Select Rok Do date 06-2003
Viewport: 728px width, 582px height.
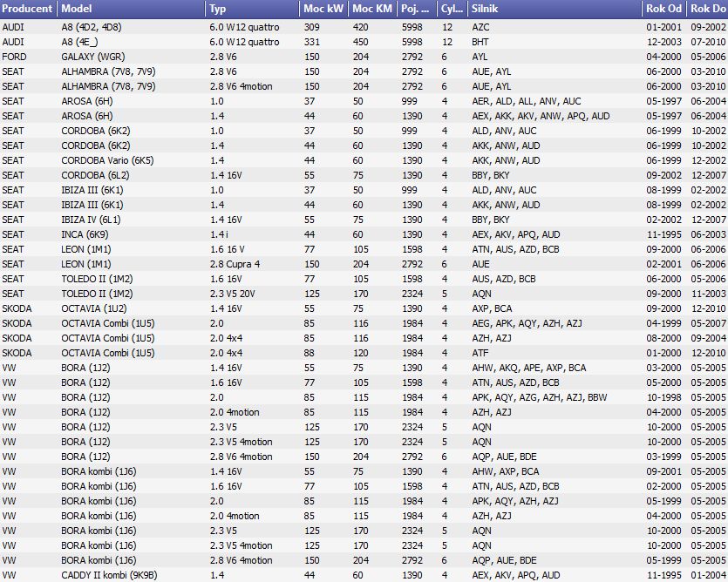(x=708, y=235)
